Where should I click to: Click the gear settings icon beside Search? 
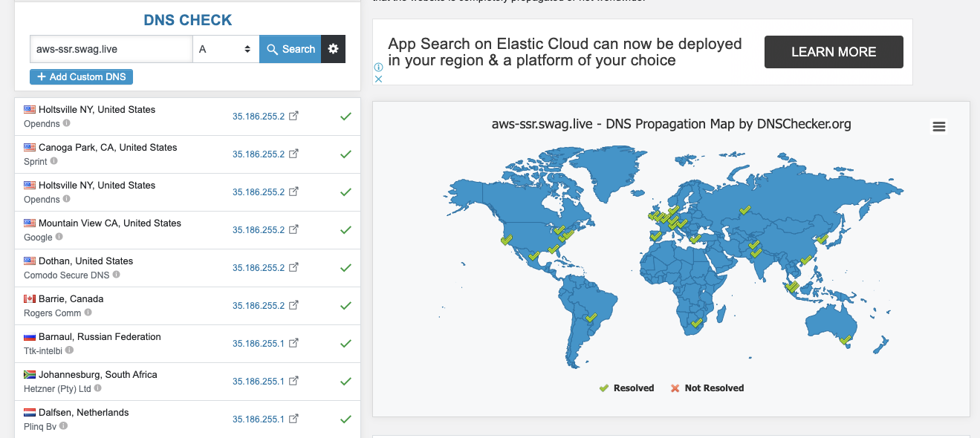coord(333,49)
